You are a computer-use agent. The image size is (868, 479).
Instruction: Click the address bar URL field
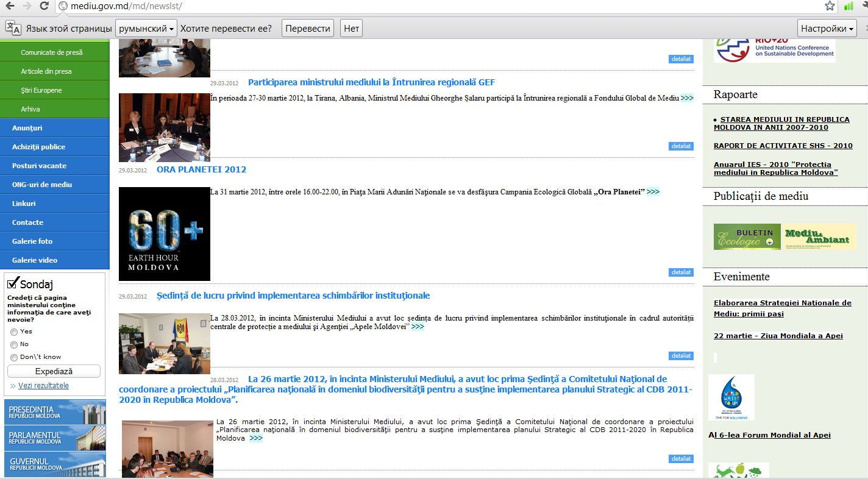427,6
